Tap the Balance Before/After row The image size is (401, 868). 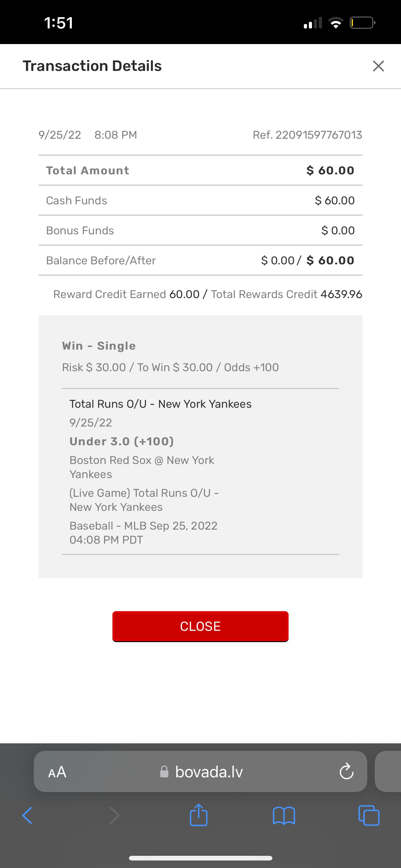[x=200, y=261]
